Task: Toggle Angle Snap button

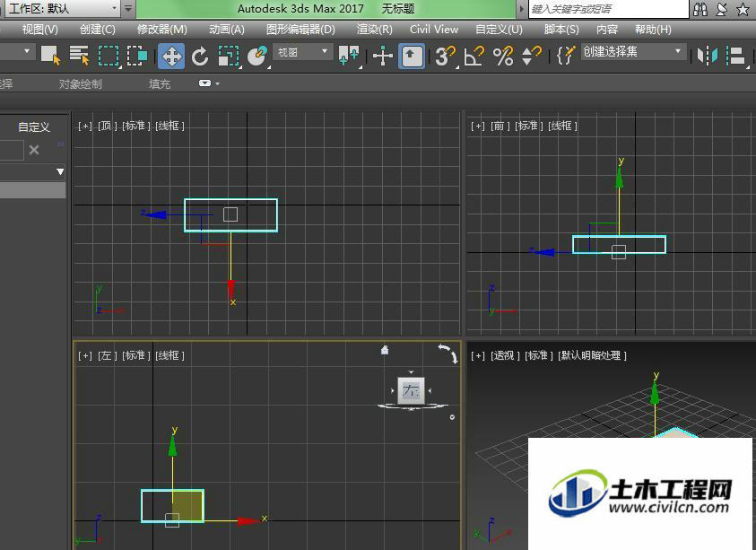Action: click(x=474, y=56)
